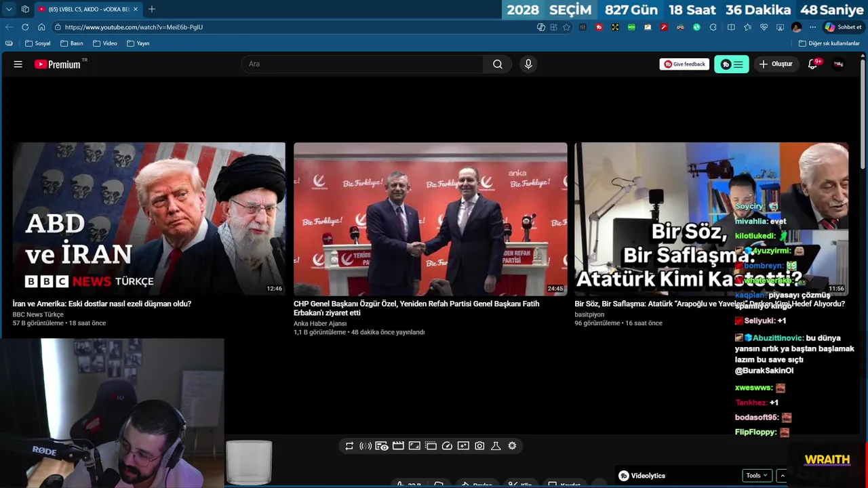Toggle the sound boost waves icon
Viewport: 868px width, 488px height.
click(x=366, y=446)
